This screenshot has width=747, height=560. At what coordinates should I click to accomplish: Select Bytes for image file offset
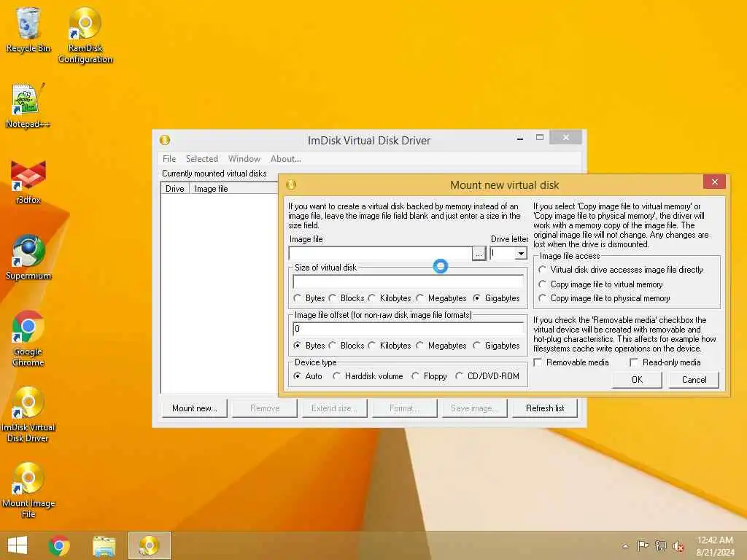coord(309,345)
